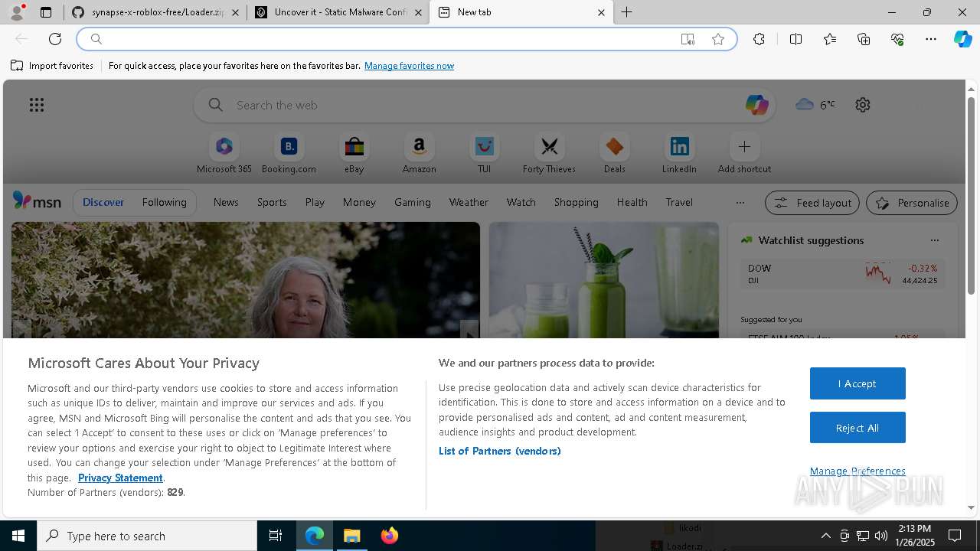Add page to favorites star icon
Image resolution: width=980 pixels, height=551 pixels.
(718, 39)
